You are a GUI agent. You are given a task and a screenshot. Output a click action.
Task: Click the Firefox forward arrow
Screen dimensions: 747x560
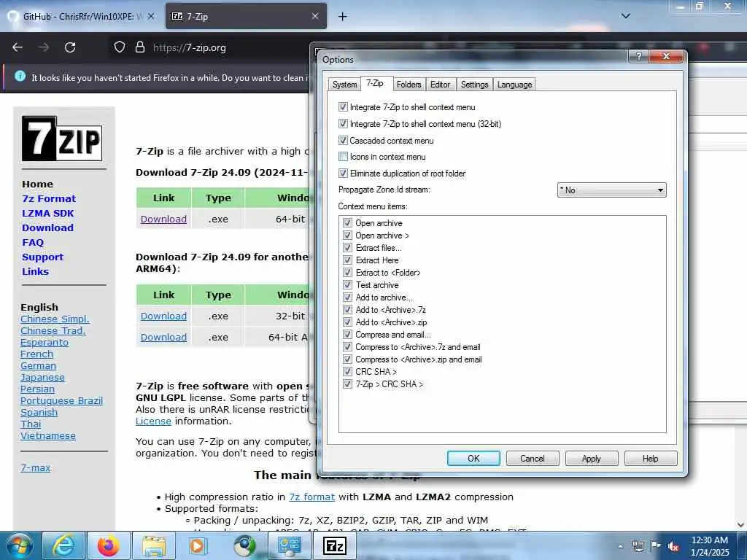pyautogui.click(x=44, y=47)
